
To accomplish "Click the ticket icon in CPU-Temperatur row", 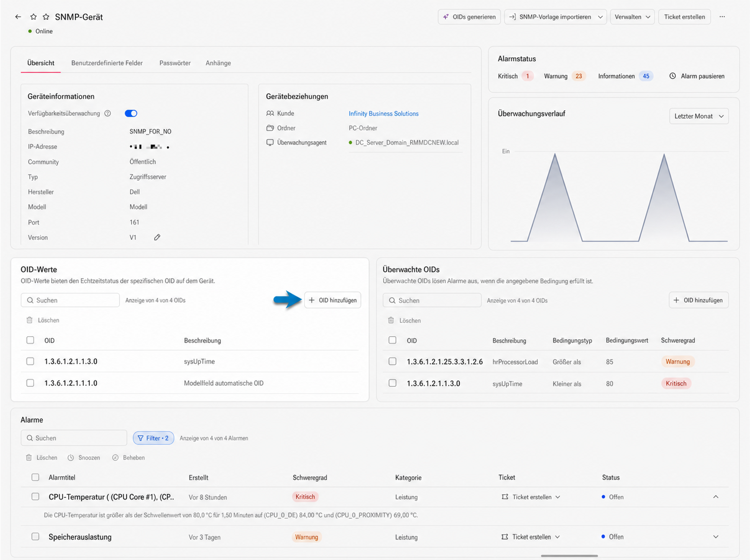I will click(x=505, y=497).
